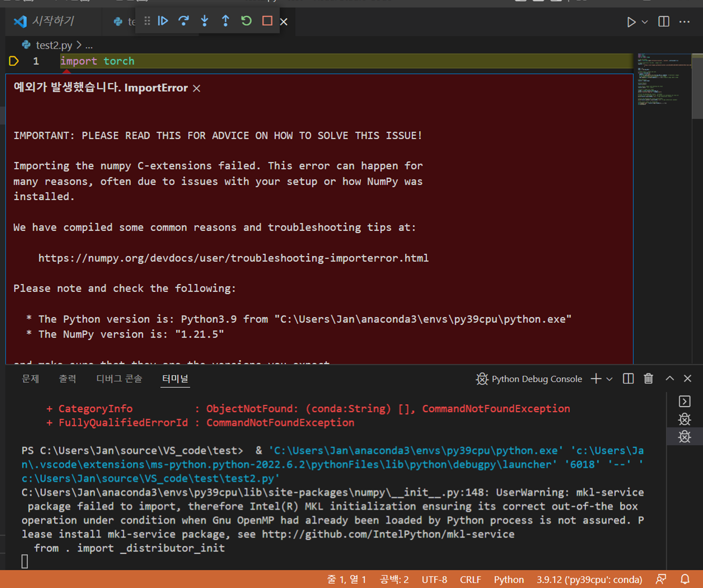Open the editor More Actions ellipsis
The image size is (703, 588).
(685, 21)
